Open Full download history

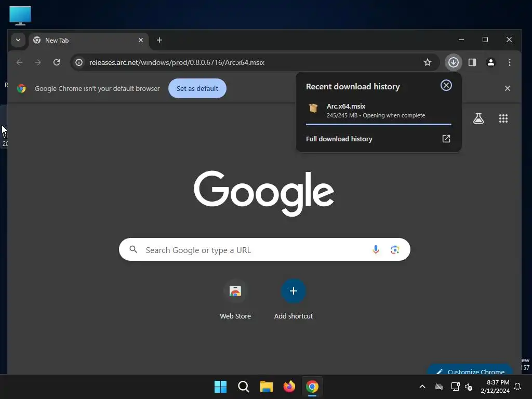coord(378,139)
